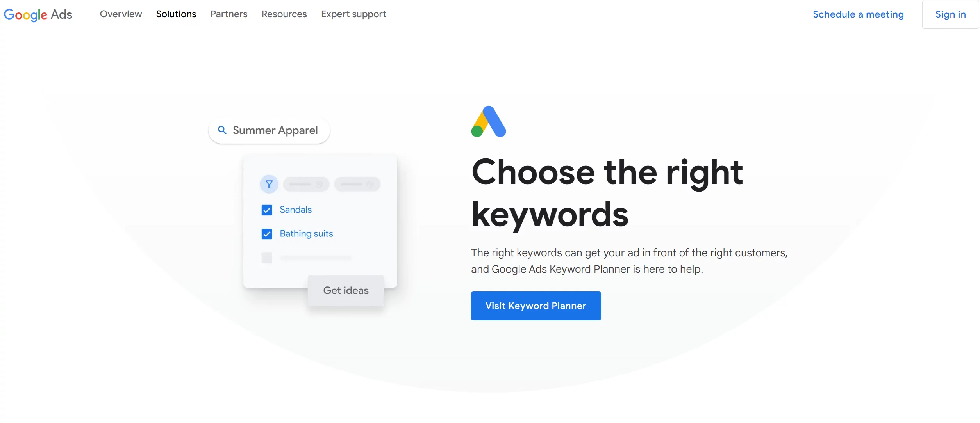Toggle the Sandals keyword checkbox
Screen dimensions: 980x423
[267, 210]
